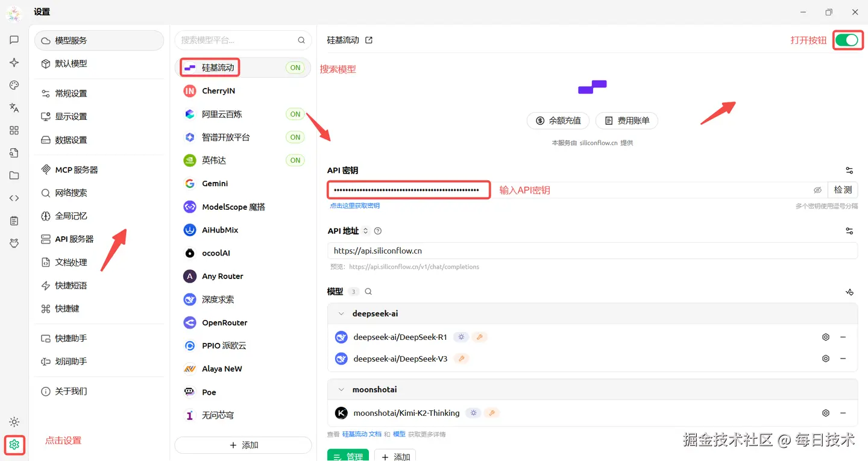Viewport: 868px width, 461px height.
Task: Remove DeepSeek-V3 model with minus icon
Action: [x=843, y=359]
